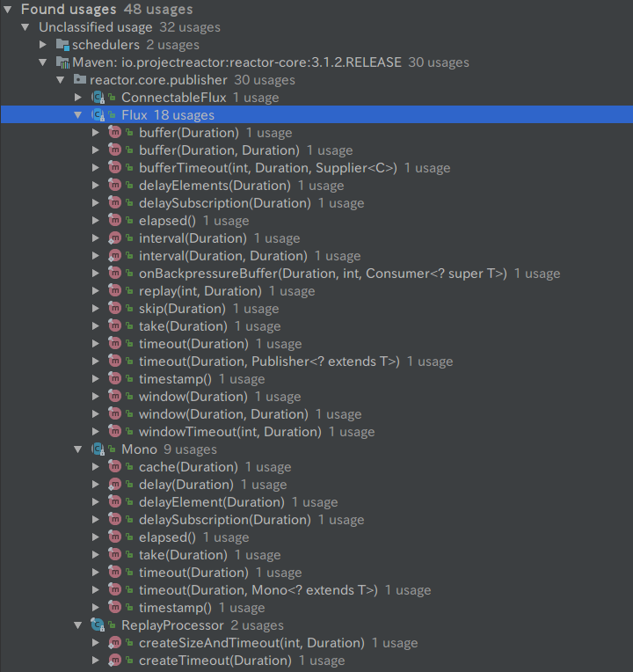Click the '18 usages' count beside Flux
The height and width of the screenshot is (672, 633).
pos(184,115)
